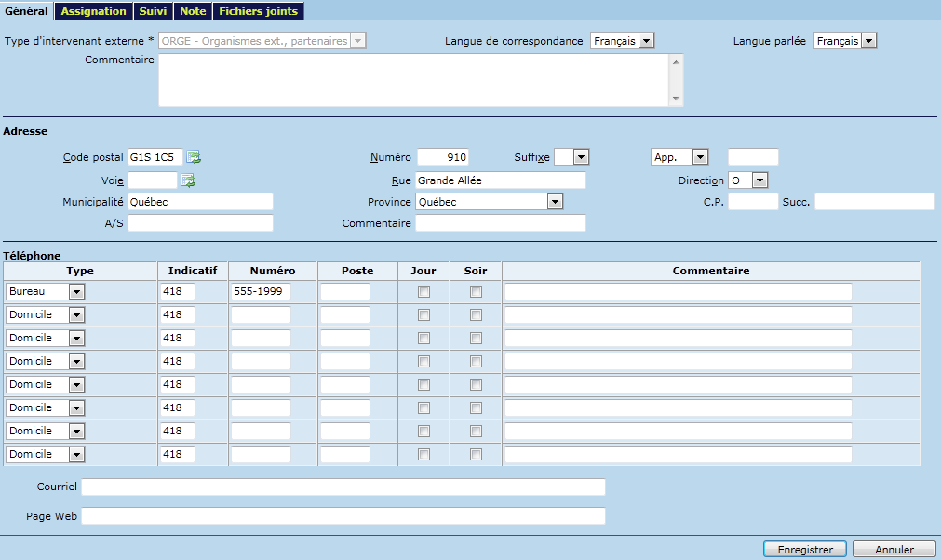941x560 pixels.
Task: Expand the Suffixe dropdown
Action: (x=580, y=157)
